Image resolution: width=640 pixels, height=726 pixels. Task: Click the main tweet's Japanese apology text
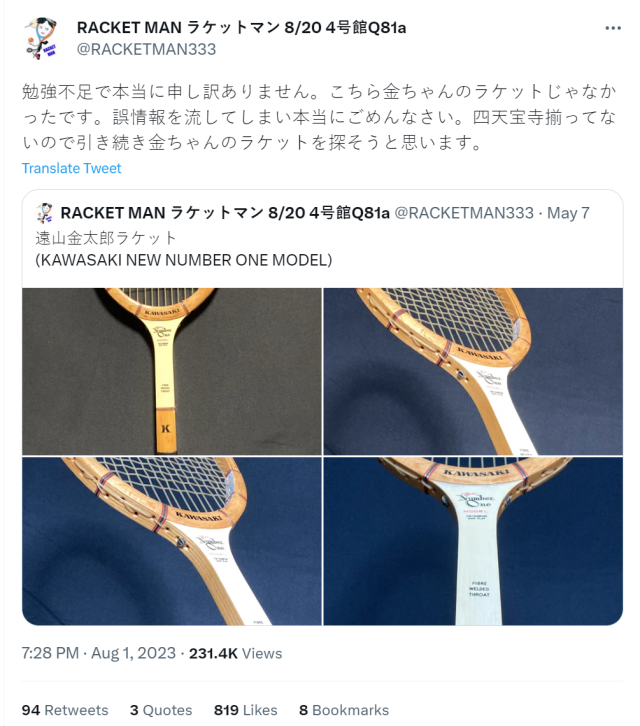click(x=319, y=117)
